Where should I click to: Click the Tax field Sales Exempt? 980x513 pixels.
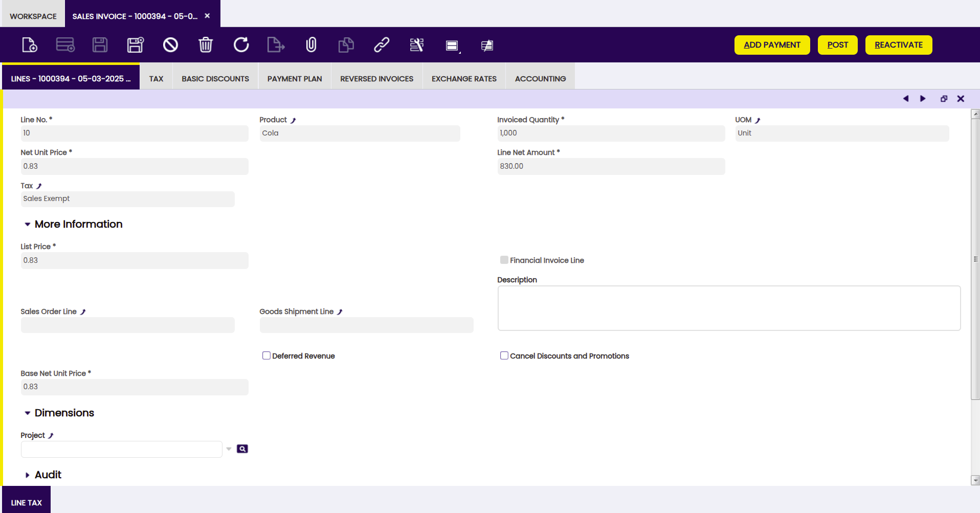[127, 199]
